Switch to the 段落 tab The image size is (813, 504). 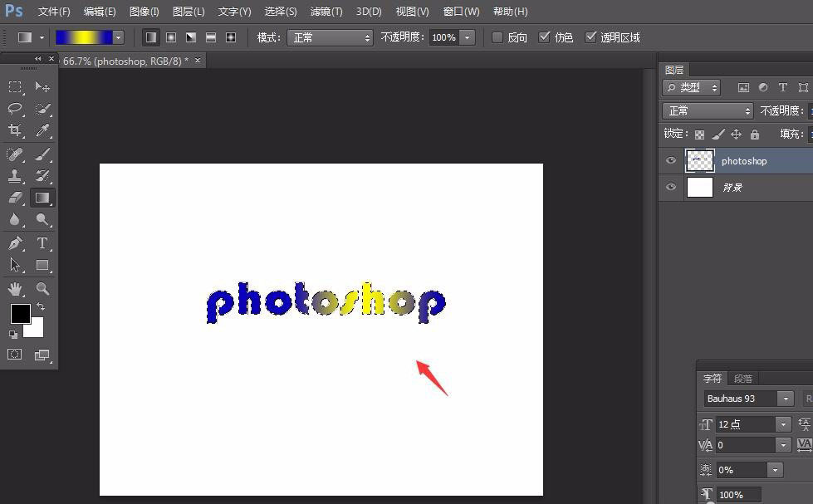743,379
